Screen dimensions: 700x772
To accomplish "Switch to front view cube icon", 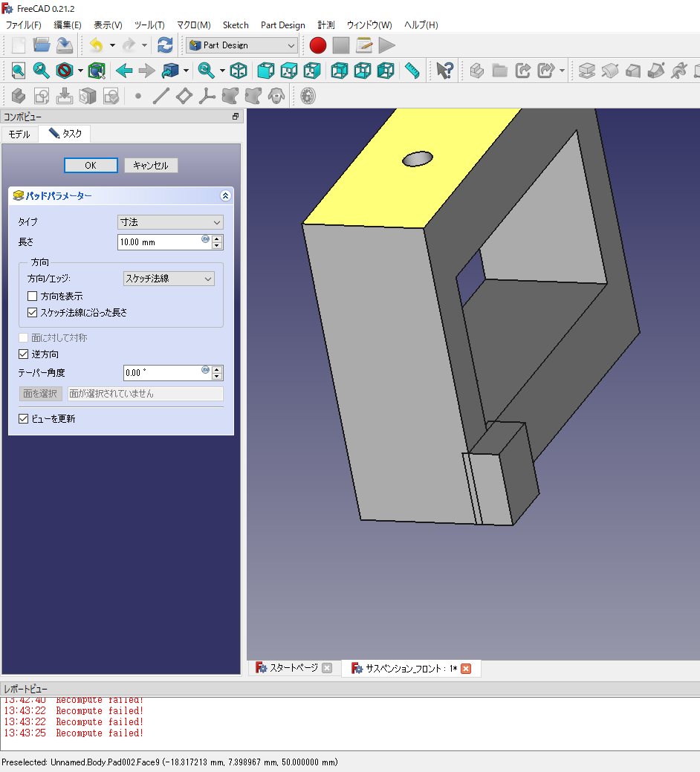I will pos(265,71).
